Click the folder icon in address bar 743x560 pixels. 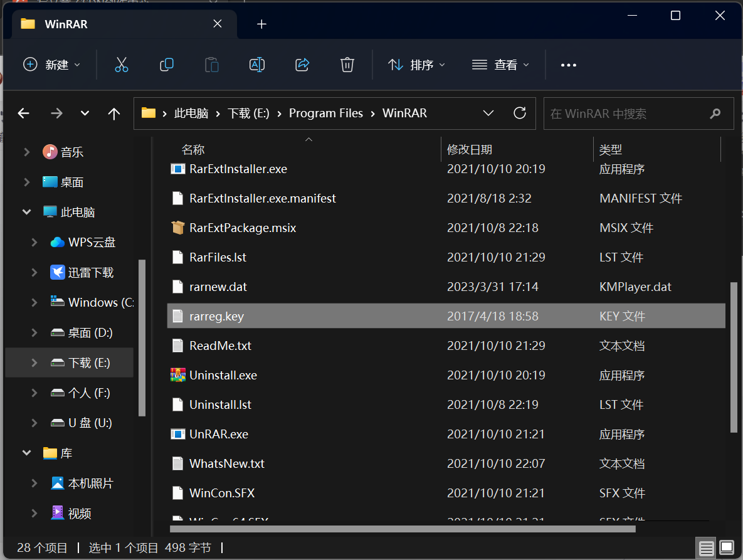click(149, 113)
